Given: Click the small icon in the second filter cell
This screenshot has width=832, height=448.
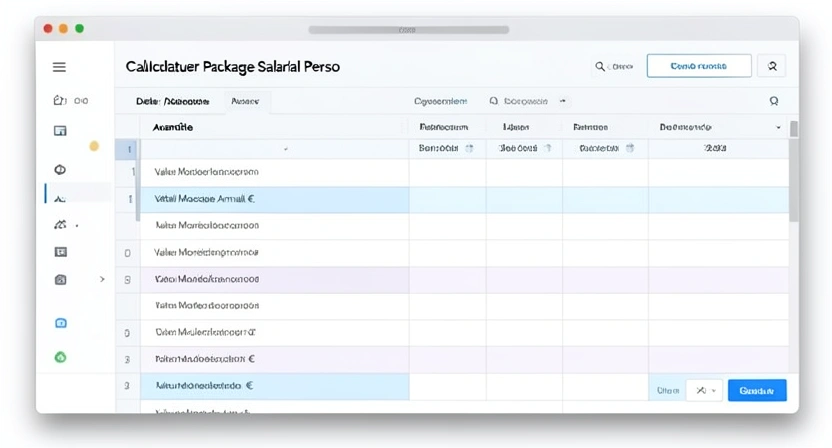Looking at the screenshot, I should click(548, 148).
